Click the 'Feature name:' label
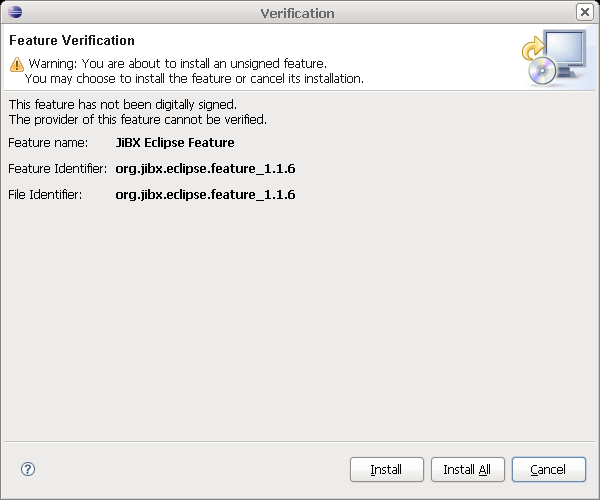 click(48, 143)
